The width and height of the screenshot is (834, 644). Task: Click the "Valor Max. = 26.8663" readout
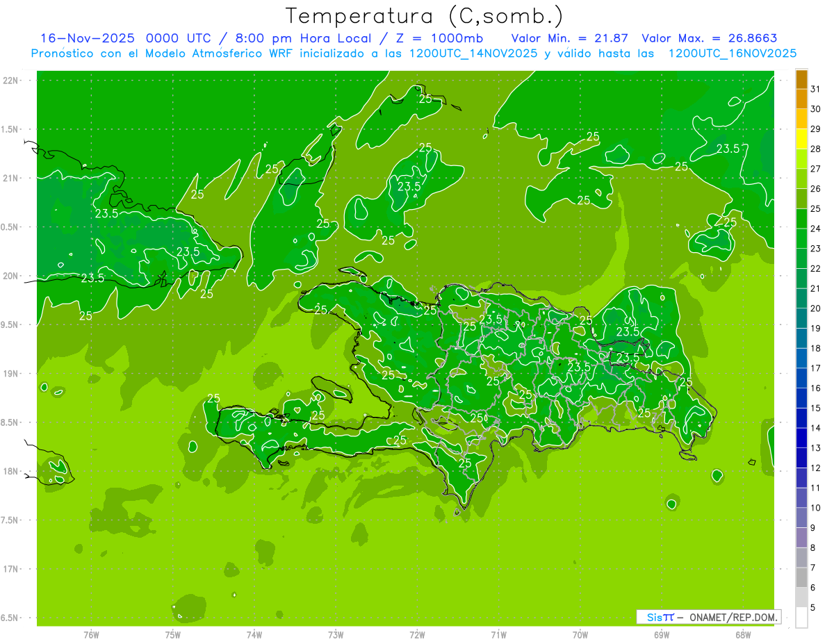tap(710, 38)
